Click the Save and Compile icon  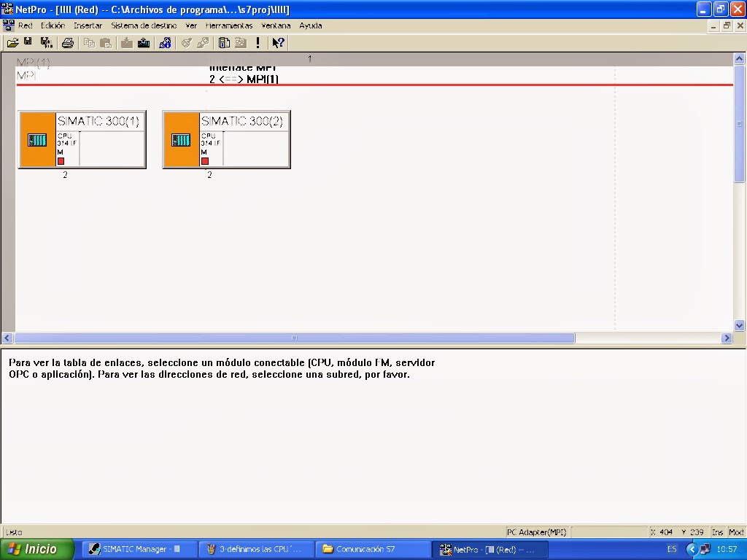point(46,43)
